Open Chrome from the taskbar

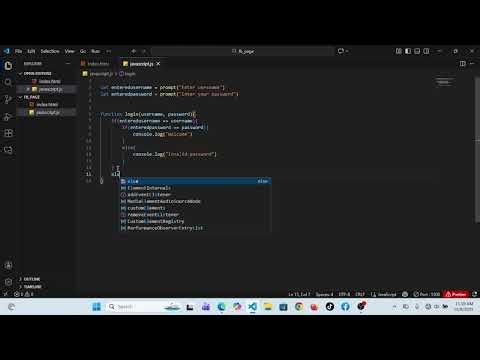pos(299,307)
